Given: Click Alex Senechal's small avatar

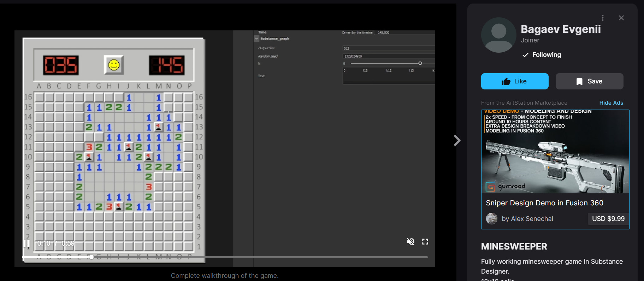Looking at the screenshot, I should click(491, 219).
